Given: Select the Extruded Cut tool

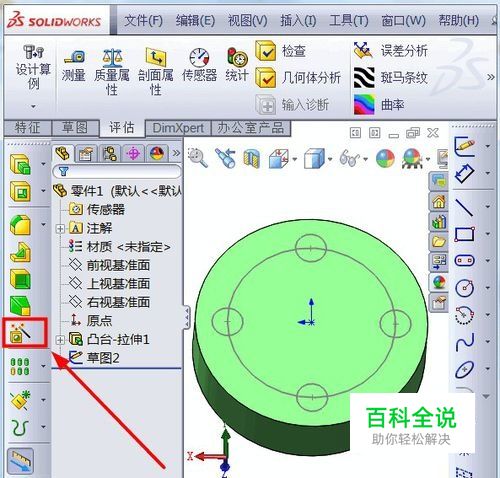Looking at the screenshot, I should [20, 192].
